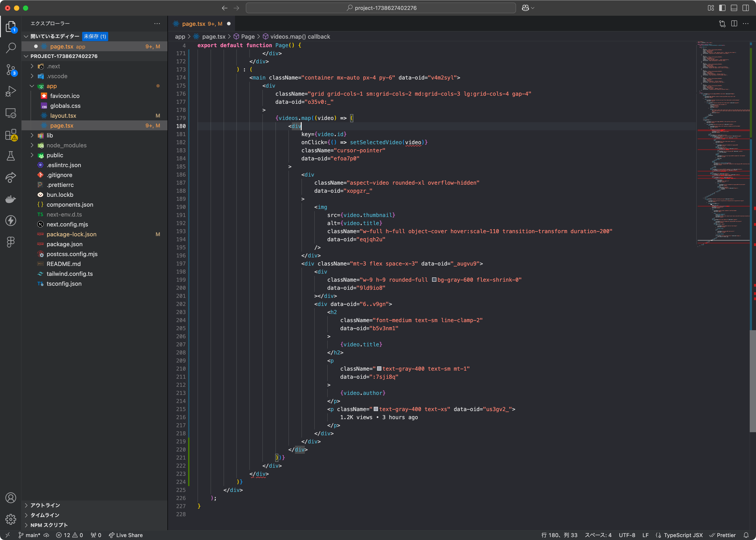This screenshot has height=540, width=756.
Task: Toggle the primary side bar visibility
Action: [722, 8]
